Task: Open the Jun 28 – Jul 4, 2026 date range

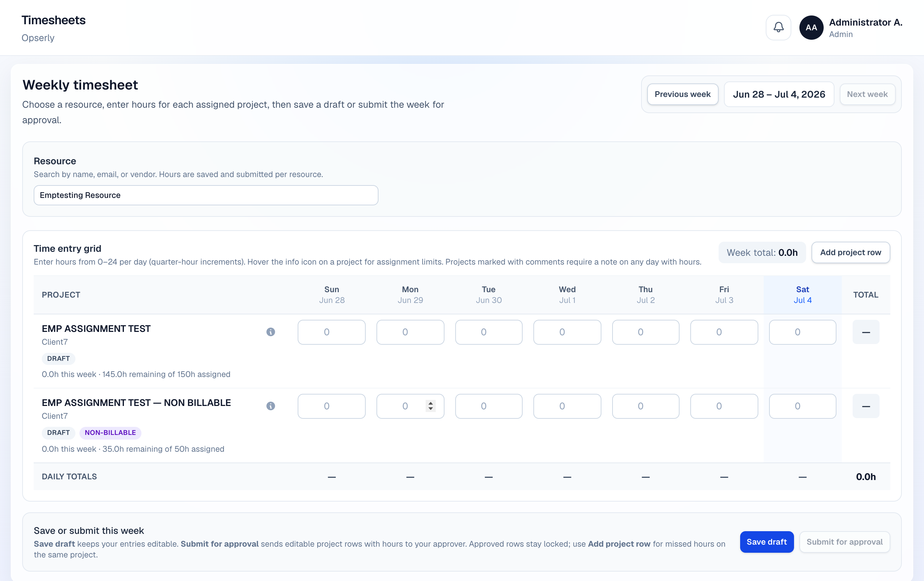Action: click(779, 94)
